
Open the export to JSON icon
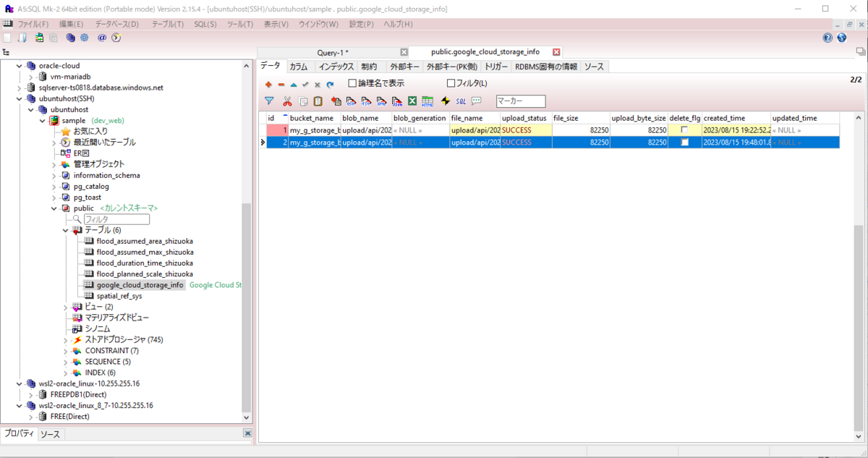tap(396, 101)
